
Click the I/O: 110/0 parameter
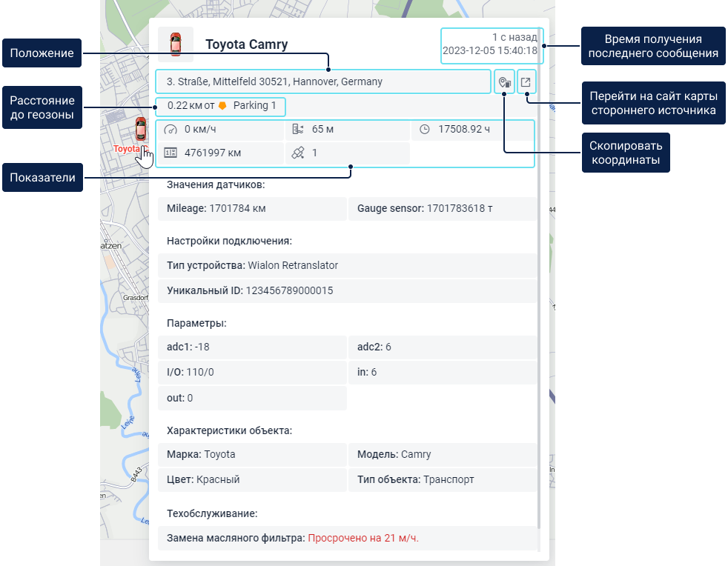pos(252,373)
